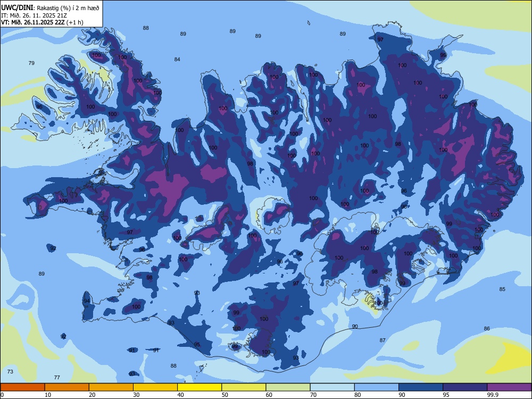Screen dimensions: 532x399
Task: Click the '84' humidity value on the map
Action: [177, 60]
